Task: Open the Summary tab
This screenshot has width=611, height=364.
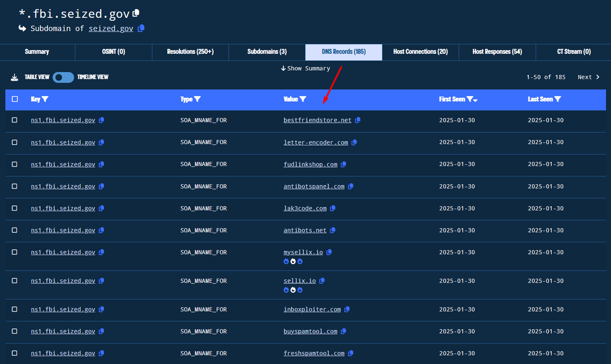Action: click(37, 52)
